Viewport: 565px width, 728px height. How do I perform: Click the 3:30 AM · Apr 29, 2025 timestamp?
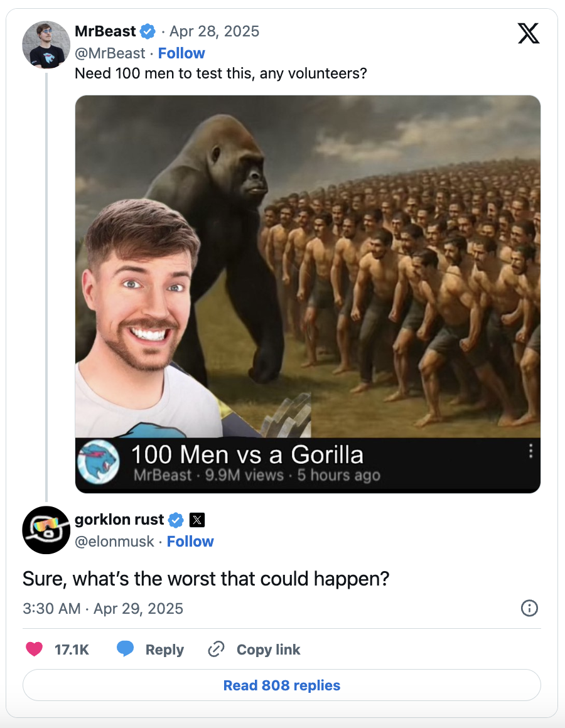click(103, 609)
